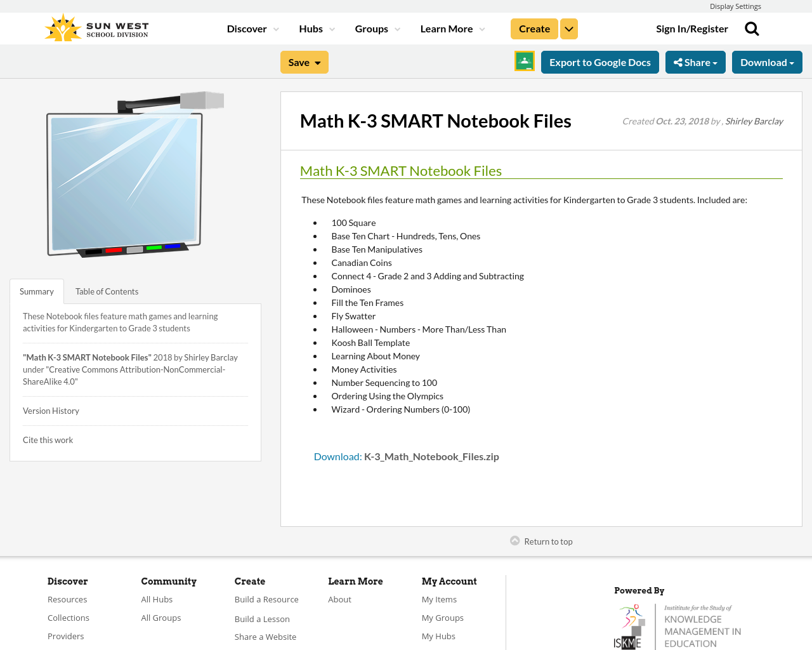812x650 pixels.
Task: Open the Create dropdown chevron
Action: (568, 28)
